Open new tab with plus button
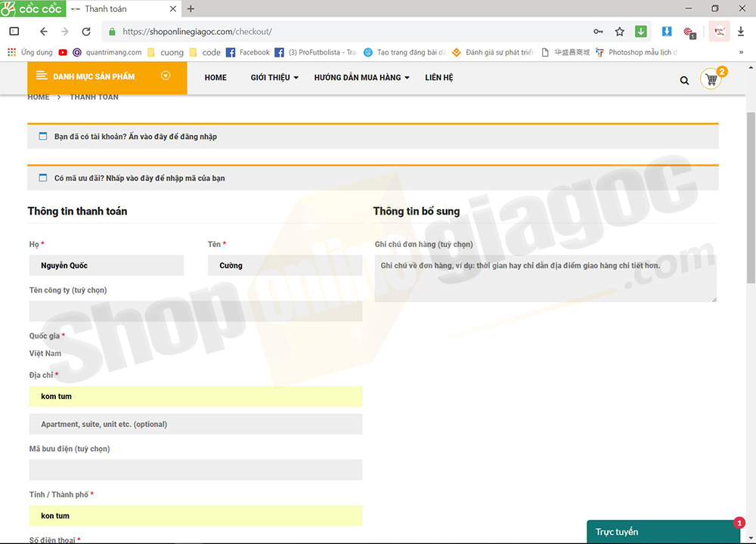756x544 pixels. coord(191,9)
